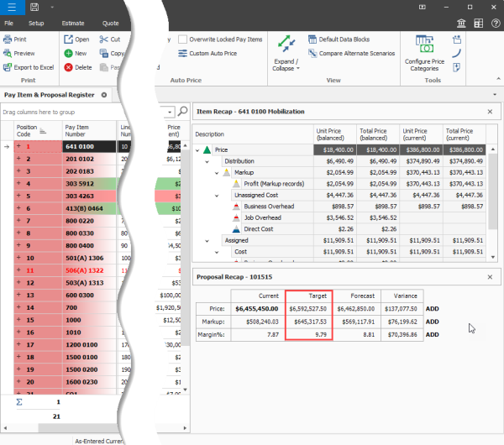Select the Business Overhead row

[269, 207]
